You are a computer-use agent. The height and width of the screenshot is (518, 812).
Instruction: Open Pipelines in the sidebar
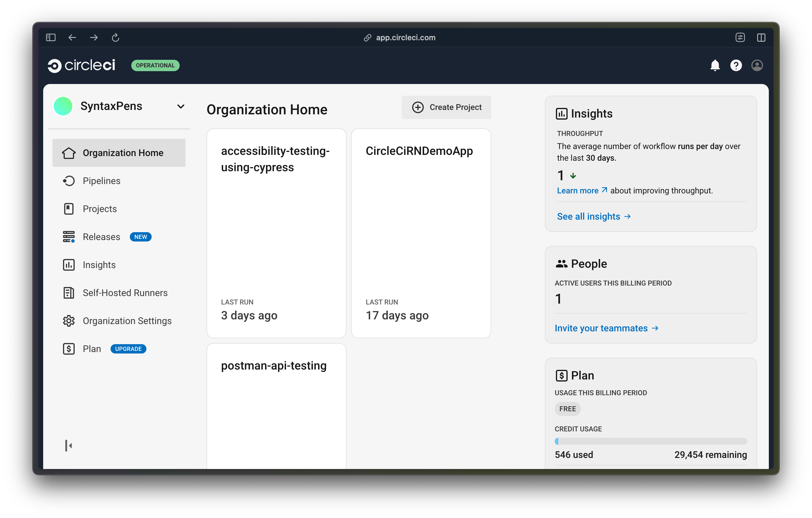(x=119, y=181)
